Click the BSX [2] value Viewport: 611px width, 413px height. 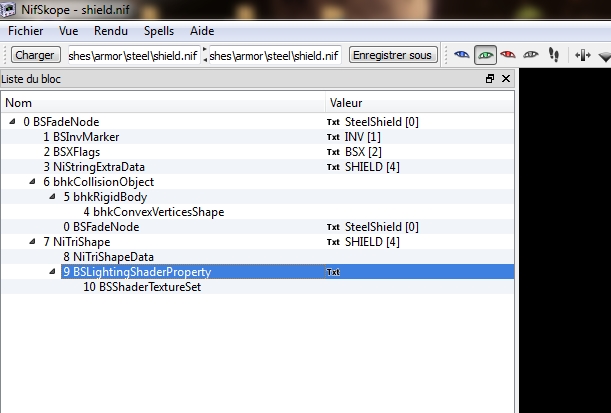363,152
